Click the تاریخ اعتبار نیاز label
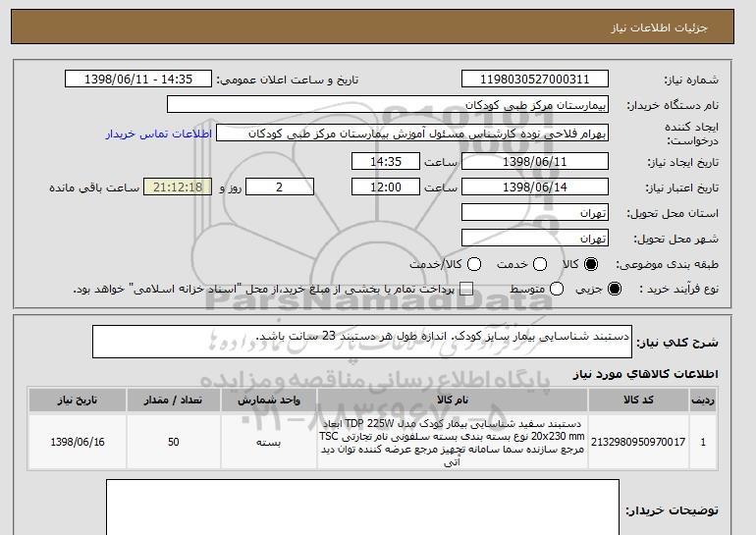 [681, 187]
